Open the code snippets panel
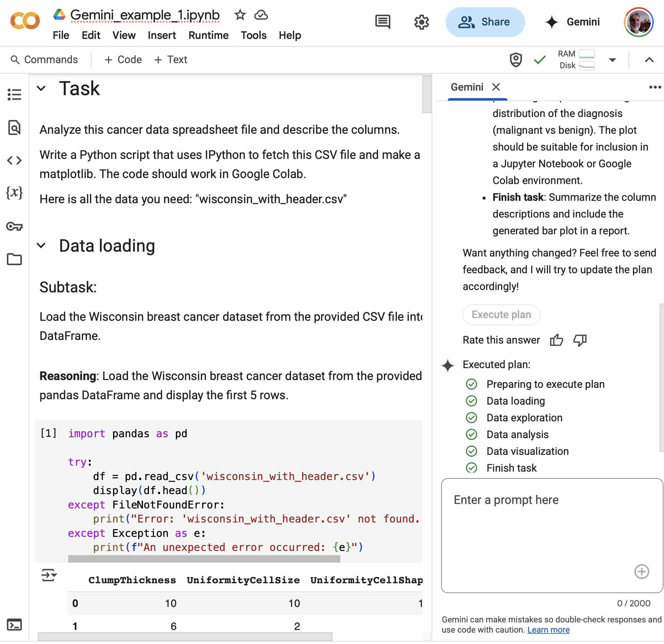 point(14,161)
